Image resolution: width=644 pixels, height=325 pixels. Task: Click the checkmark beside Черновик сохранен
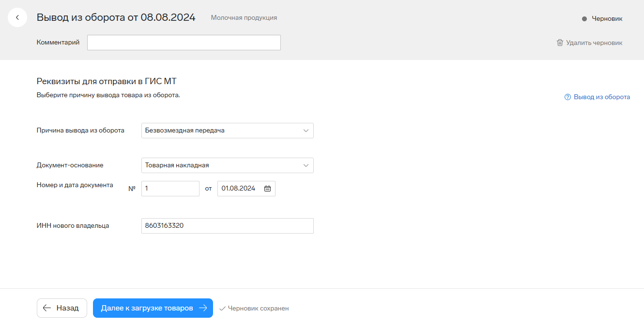(222, 308)
